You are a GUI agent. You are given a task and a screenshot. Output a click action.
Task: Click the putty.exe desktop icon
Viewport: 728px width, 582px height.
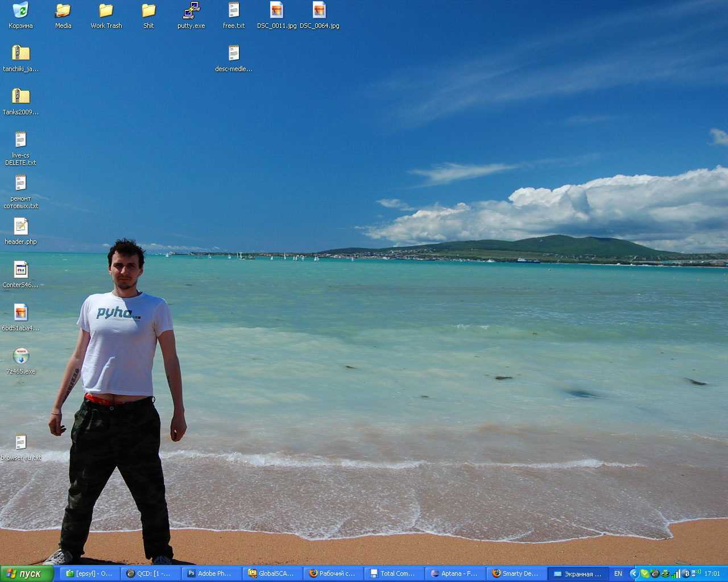(x=191, y=11)
